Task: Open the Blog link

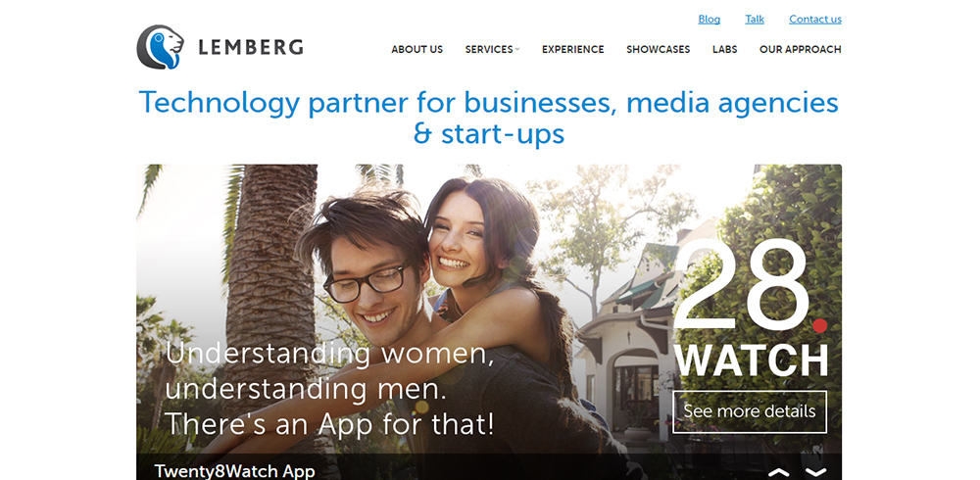Action: click(x=709, y=20)
